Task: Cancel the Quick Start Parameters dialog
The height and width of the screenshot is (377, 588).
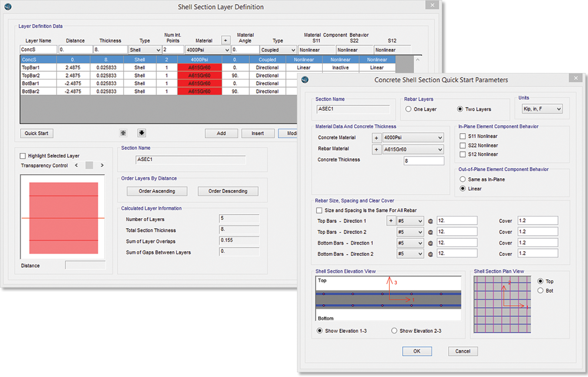Action: point(463,351)
